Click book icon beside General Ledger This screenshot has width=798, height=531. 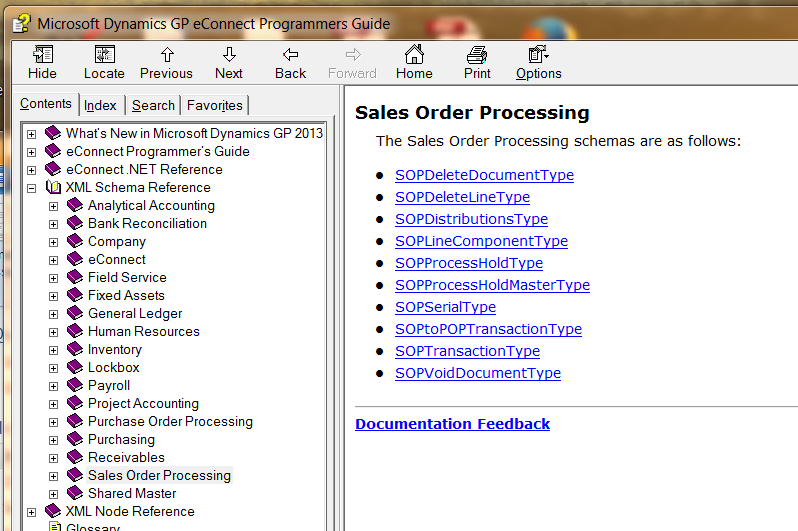point(75,313)
